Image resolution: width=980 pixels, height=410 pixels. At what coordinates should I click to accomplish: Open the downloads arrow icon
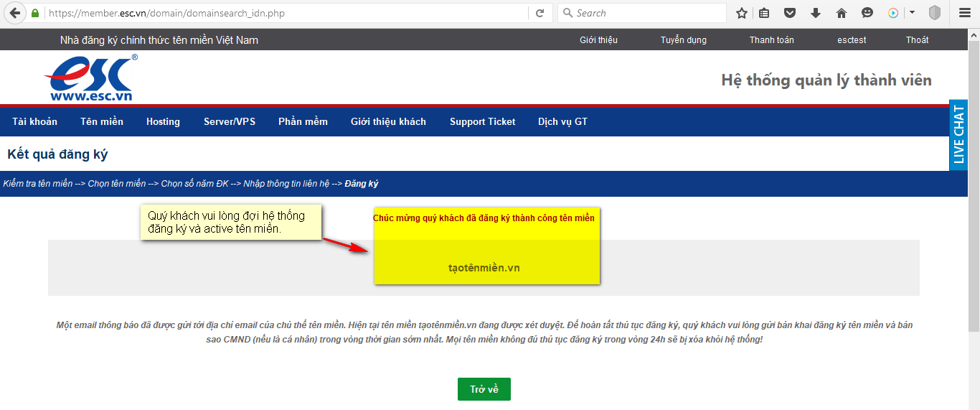(x=816, y=13)
